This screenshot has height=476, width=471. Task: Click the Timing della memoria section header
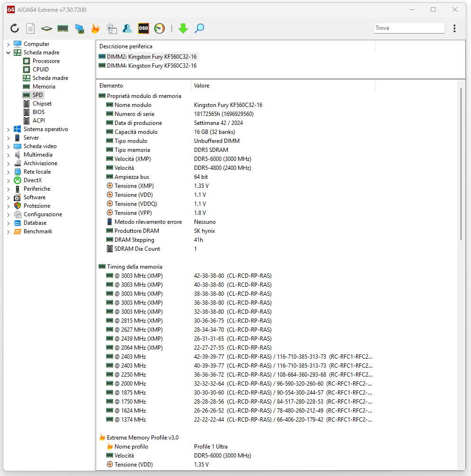click(134, 267)
